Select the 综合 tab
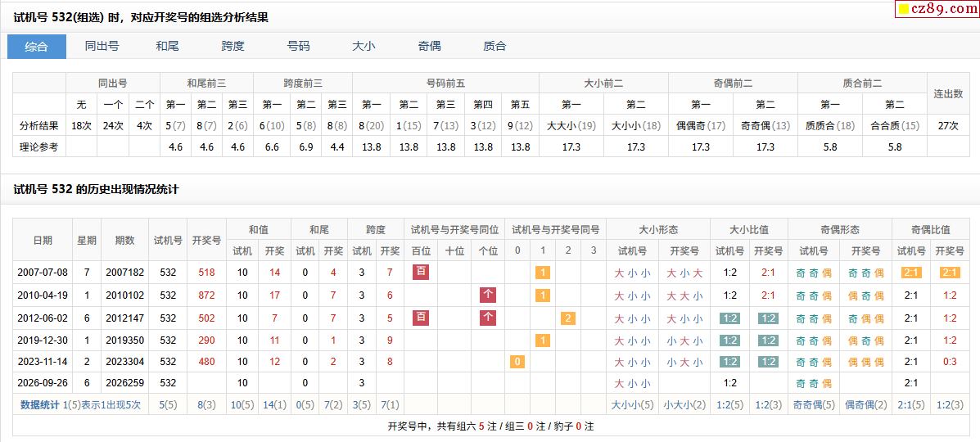The width and height of the screenshot is (980, 442). (37, 47)
